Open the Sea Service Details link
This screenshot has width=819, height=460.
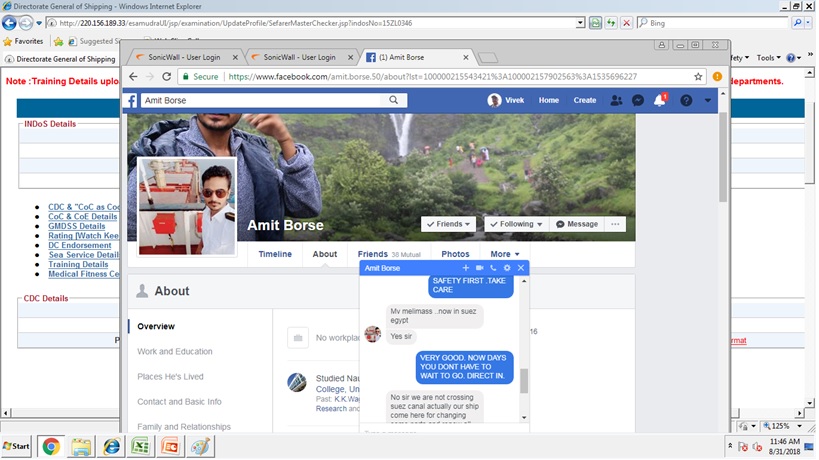(84, 255)
